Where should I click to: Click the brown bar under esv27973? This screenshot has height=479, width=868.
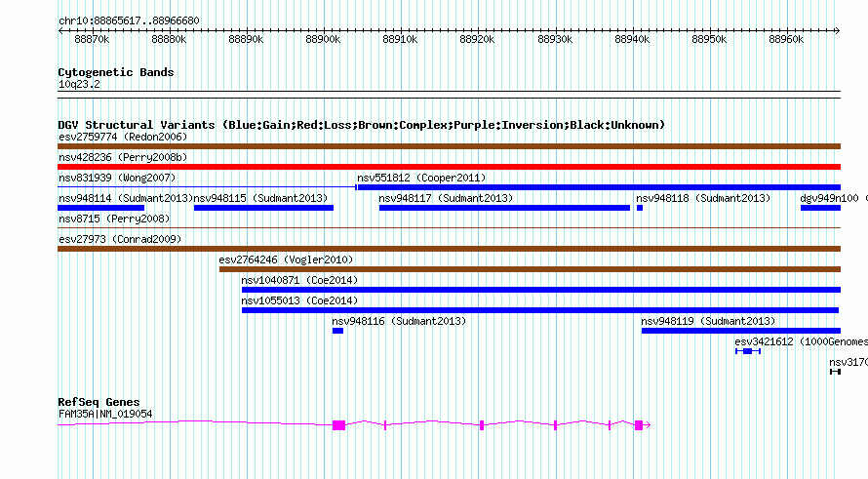[449, 249]
